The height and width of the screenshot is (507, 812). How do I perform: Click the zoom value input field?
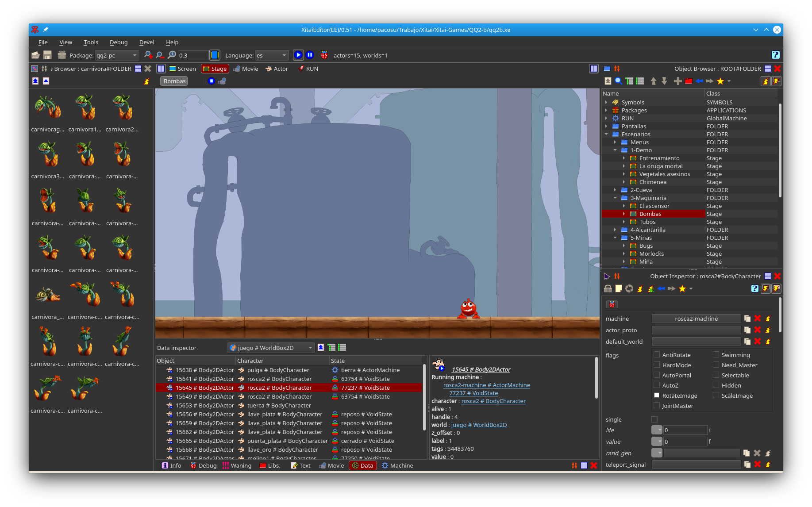coord(192,55)
